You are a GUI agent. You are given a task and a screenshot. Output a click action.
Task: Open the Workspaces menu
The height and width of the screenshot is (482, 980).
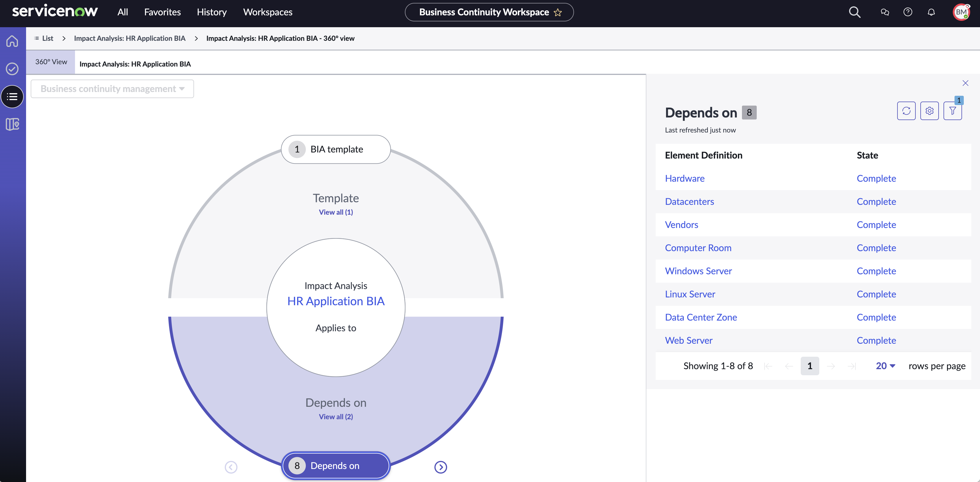268,12
